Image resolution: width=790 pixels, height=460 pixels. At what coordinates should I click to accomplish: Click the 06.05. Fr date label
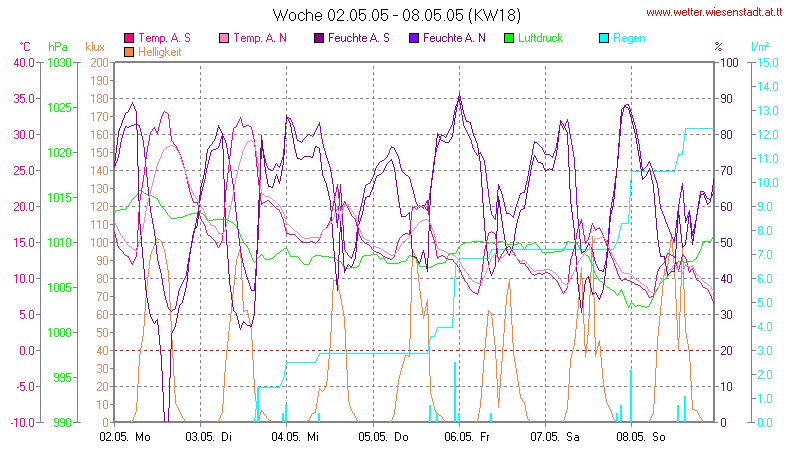point(467,437)
